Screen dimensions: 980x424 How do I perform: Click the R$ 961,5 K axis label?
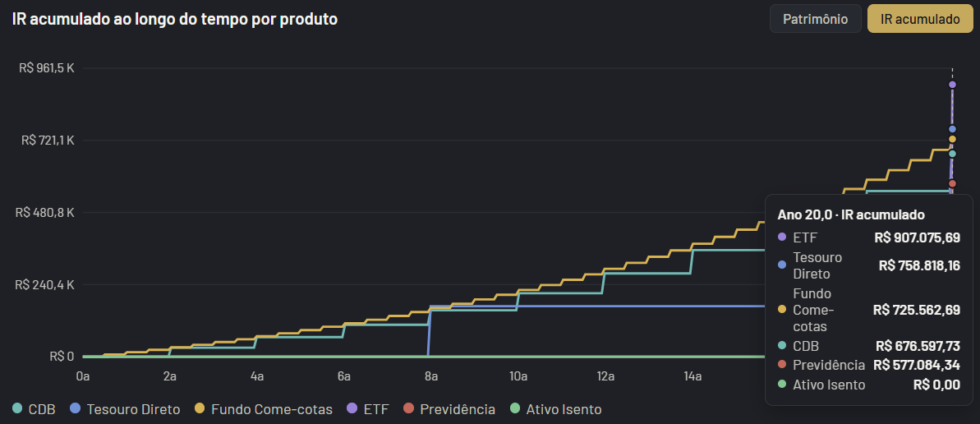tap(47, 68)
